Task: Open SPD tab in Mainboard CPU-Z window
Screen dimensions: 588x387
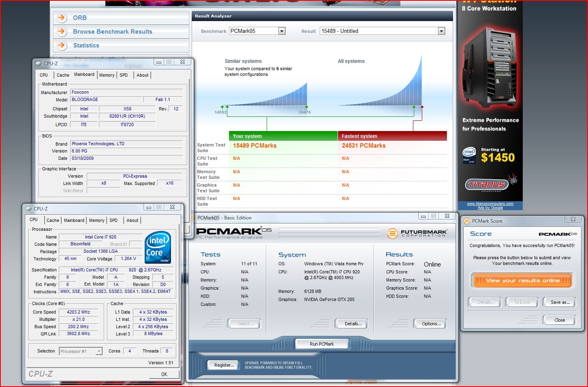Action: [x=124, y=75]
